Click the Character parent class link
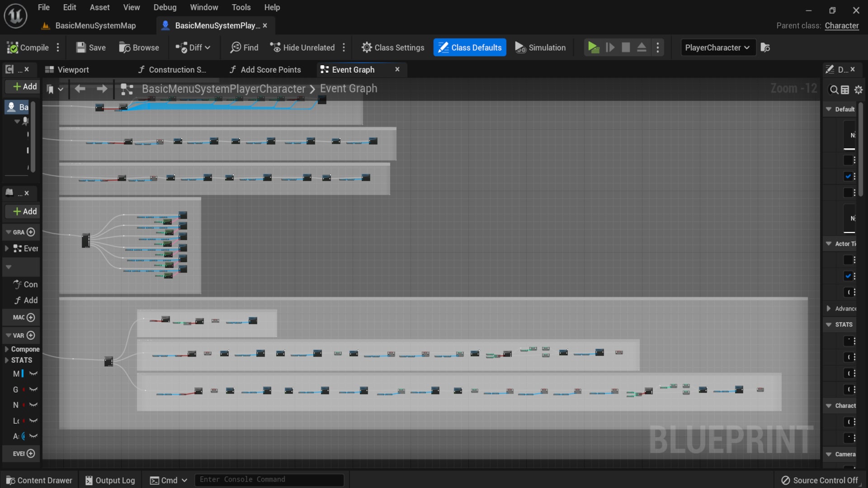This screenshot has width=868, height=488. coord(842,26)
